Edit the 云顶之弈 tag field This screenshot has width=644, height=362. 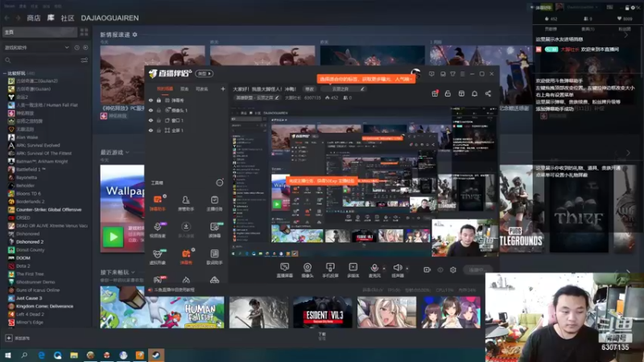(345, 89)
